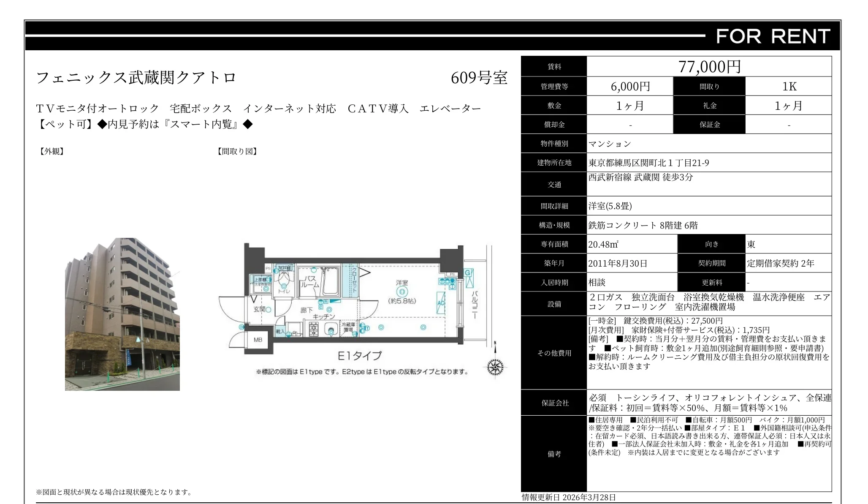Click the 賃料 row header
The height and width of the screenshot is (504, 868).
click(553, 67)
